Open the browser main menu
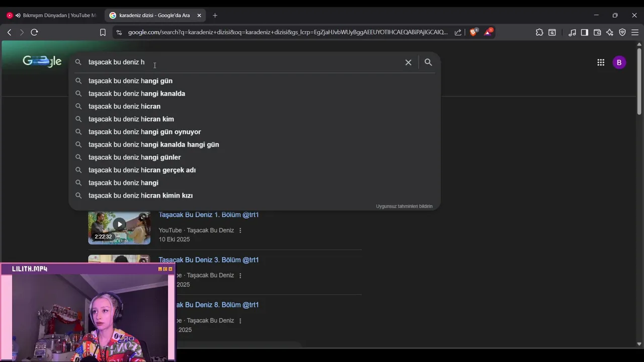The width and height of the screenshot is (644, 362). (635, 32)
